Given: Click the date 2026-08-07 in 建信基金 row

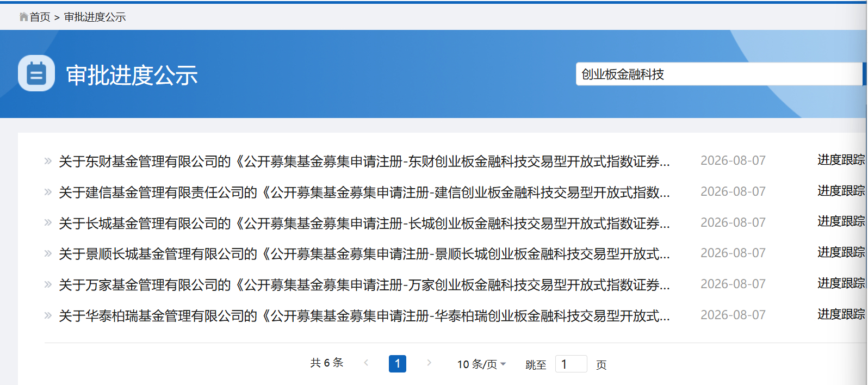Looking at the screenshot, I should (733, 192).
